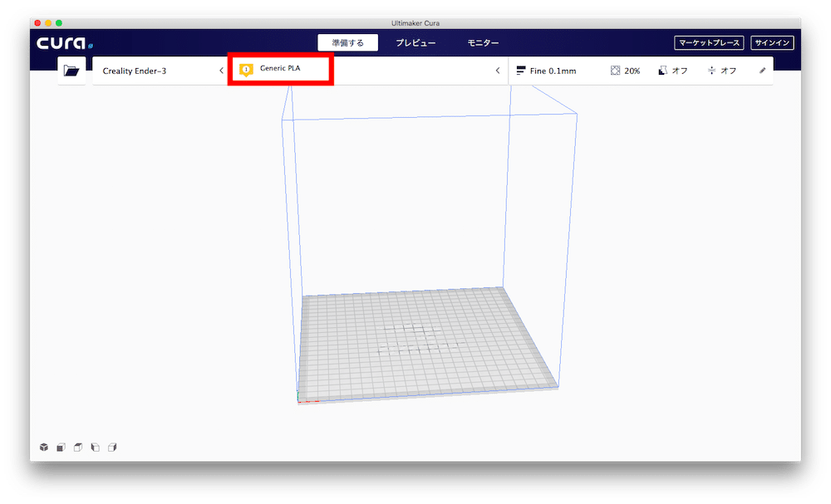Click the yellow material extruder icon
Image resolution: width=831 pixels, height=504 pixels.
(x=246, y=71)
